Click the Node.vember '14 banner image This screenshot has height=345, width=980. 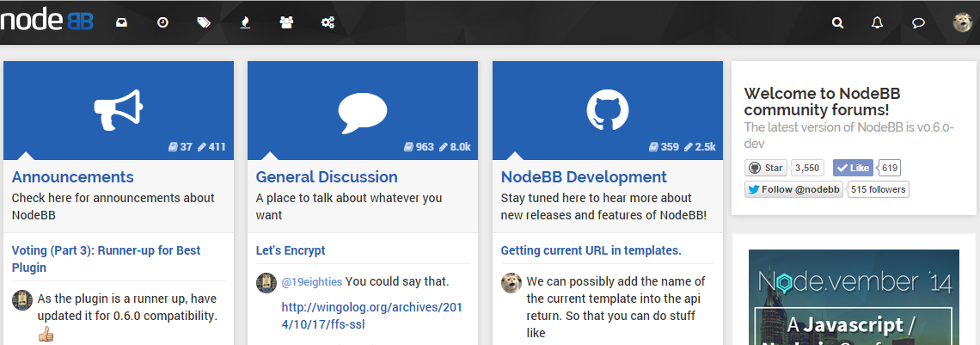pyautogui.click(x=854, y=297)
